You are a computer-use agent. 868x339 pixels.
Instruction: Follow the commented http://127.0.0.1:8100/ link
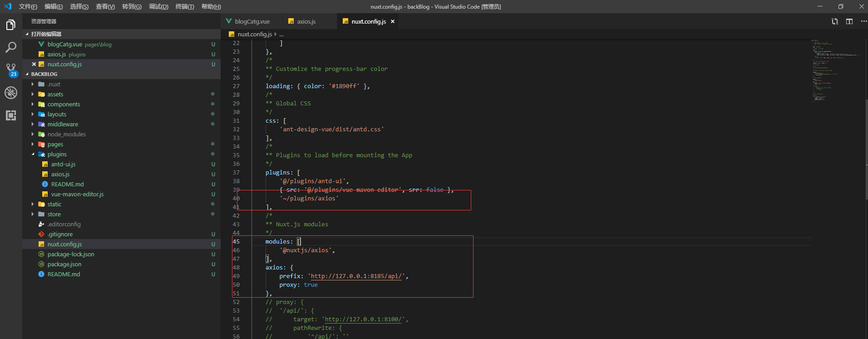[364, 319]
